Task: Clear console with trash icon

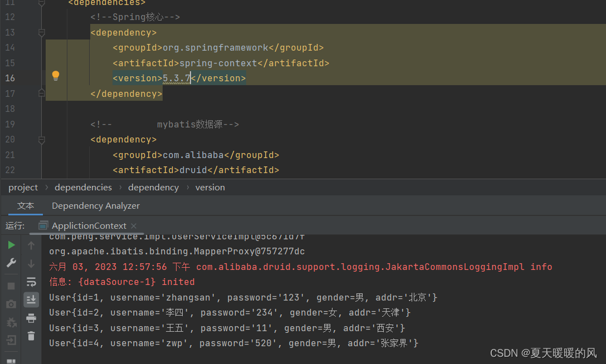Action: point(31,336)
